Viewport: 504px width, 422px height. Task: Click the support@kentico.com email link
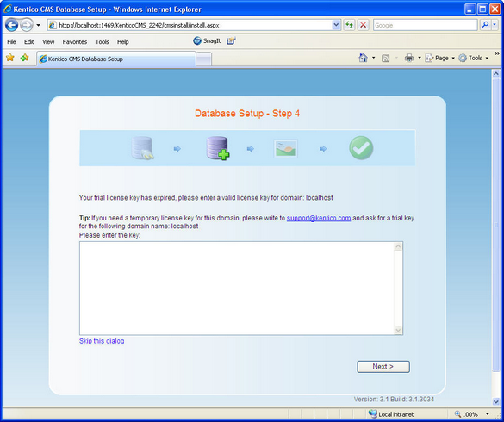319,218
